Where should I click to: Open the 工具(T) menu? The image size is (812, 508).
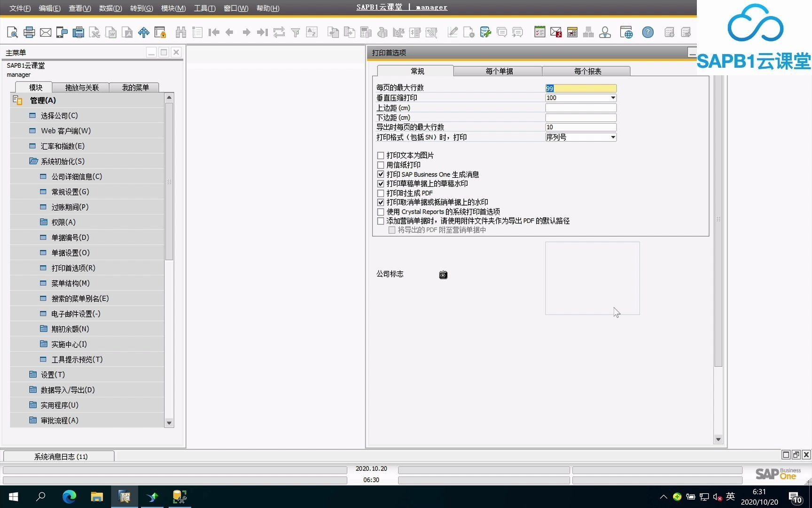tap(204, 8)
